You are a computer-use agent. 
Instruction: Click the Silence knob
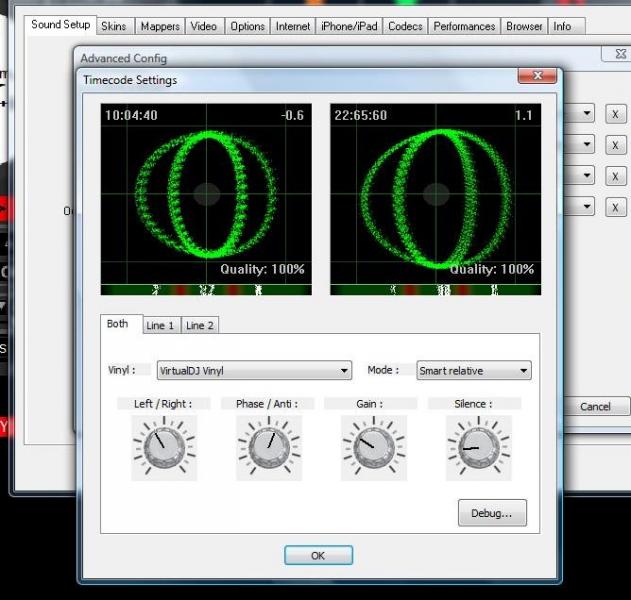coord(479,447)
